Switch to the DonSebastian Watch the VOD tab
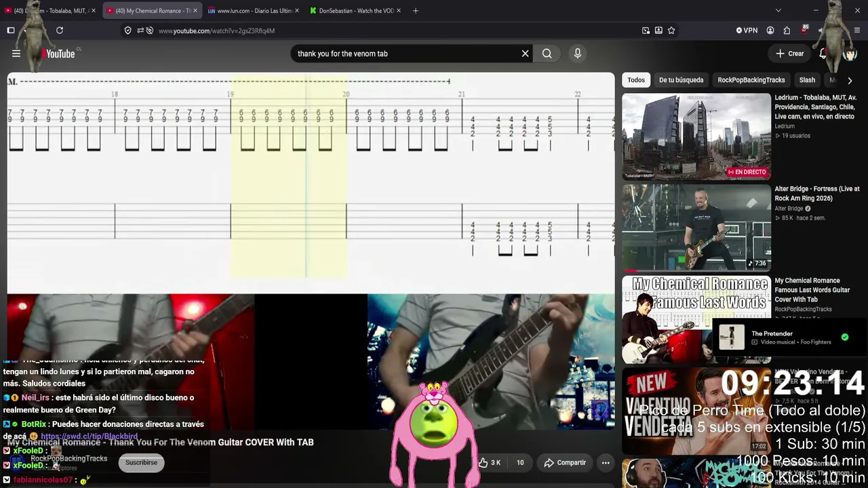Image resolution: width=868 pixels, height=488 pixels. [355, 11]
